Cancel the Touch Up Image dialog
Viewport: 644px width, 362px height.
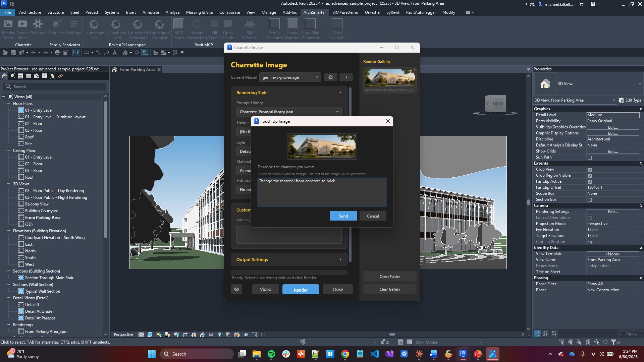pyautogui.click(x=373, y=216)
